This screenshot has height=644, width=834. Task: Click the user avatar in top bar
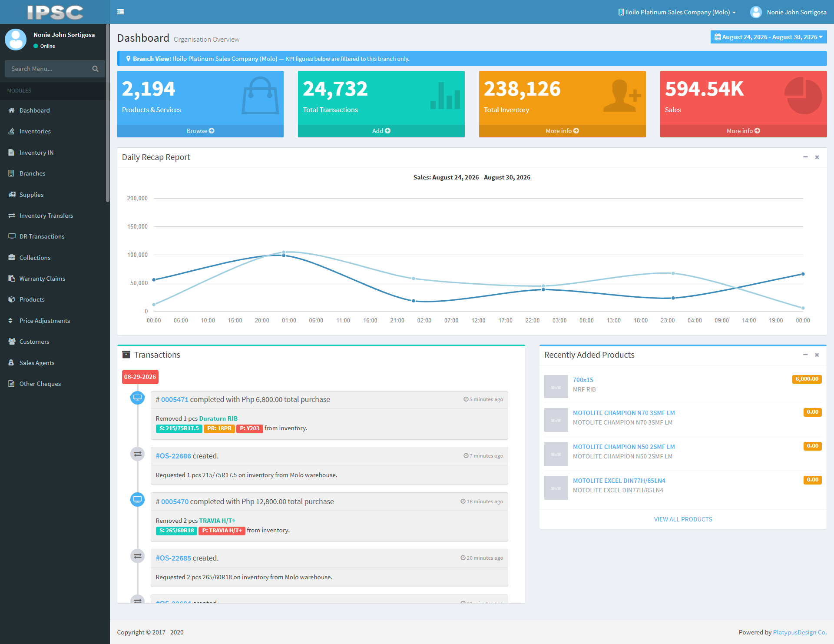[756, 12]
